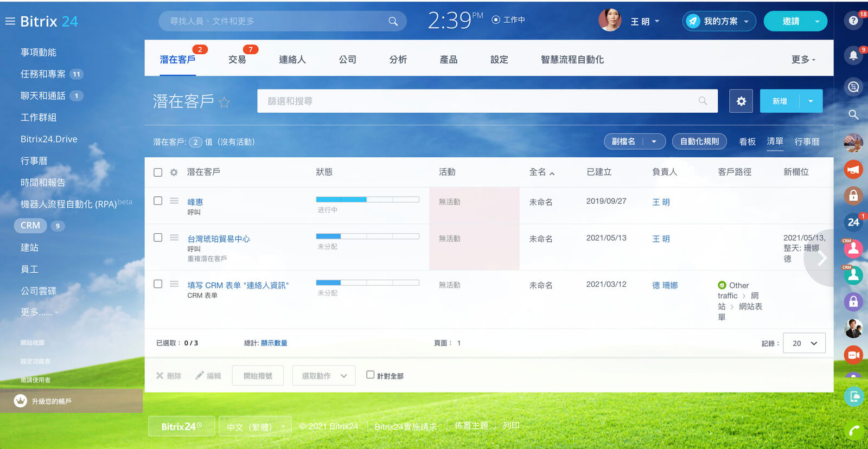Click magnifier icon in 篩選和搜尋 filter field

[703, 101]
